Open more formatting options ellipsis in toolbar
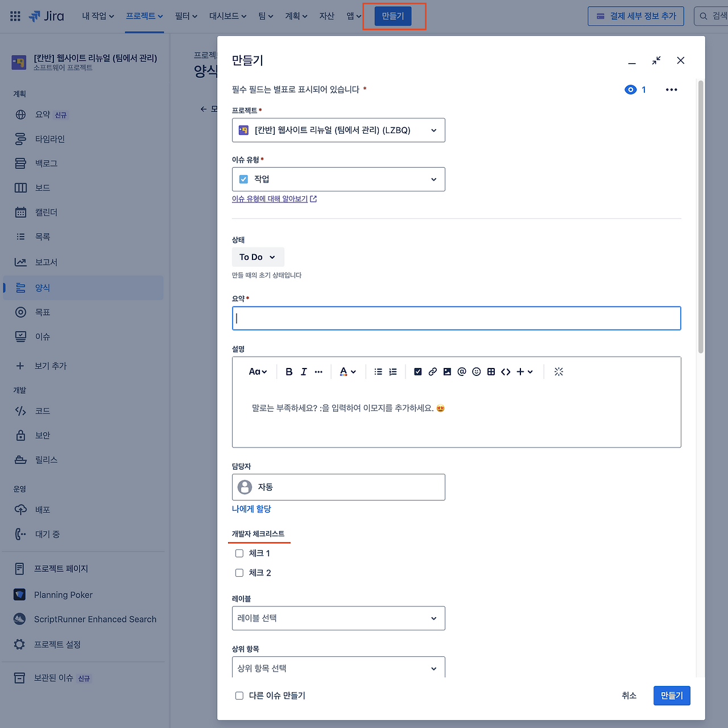The height and width of the screenshot is (728, 728). [318, 371]
